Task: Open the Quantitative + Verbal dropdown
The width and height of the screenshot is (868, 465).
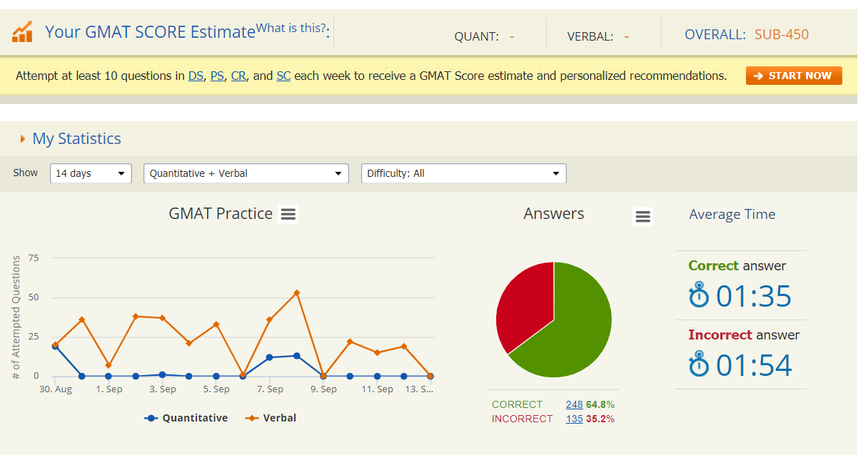Action: [246, 173]
